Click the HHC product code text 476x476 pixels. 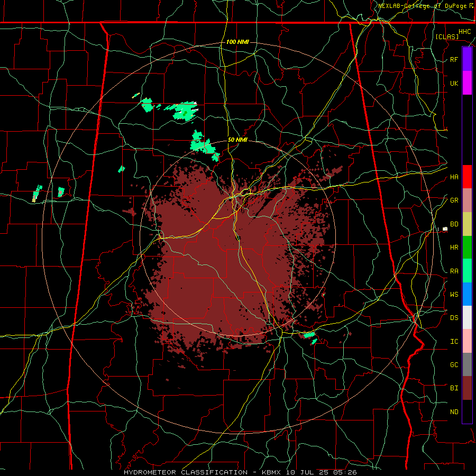(x=464, y=32)
